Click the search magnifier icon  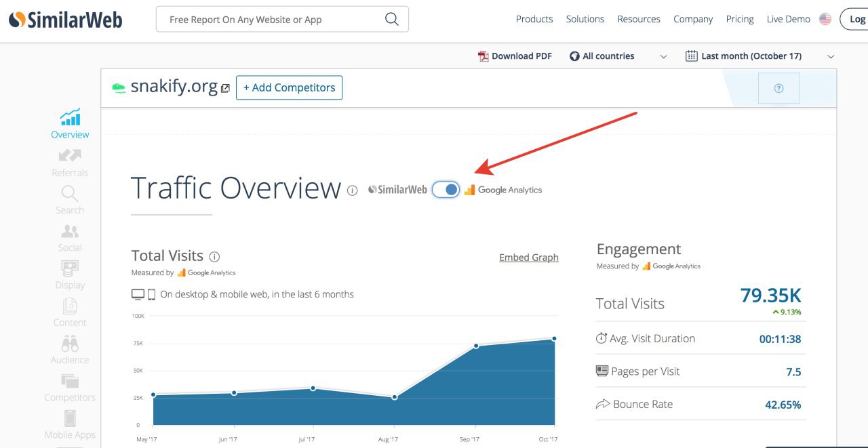click(392, 19)
